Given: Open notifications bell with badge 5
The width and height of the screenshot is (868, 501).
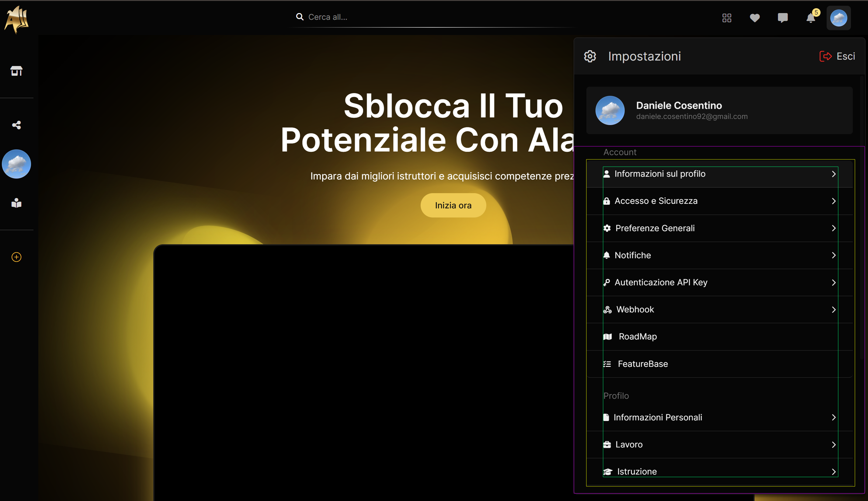Looking at the screenshot, I should (811, 17).
